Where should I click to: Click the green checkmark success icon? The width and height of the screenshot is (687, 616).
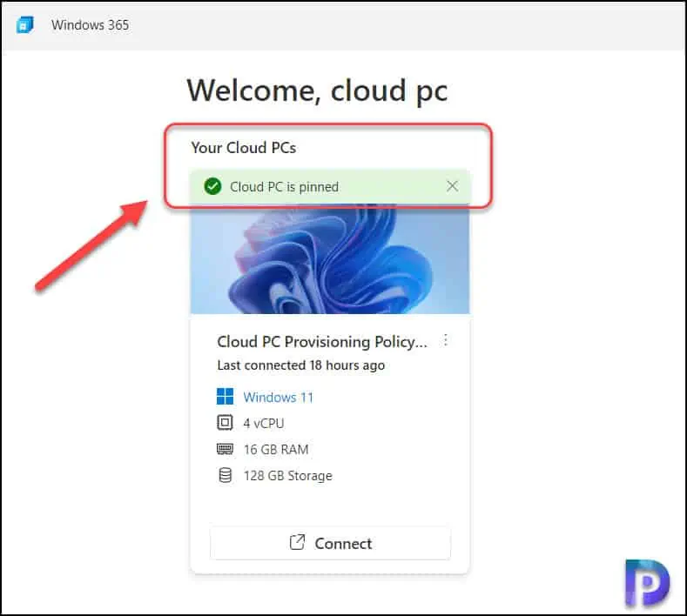click(213, 186)
